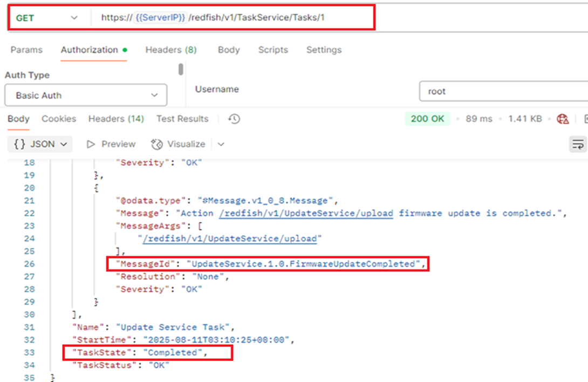588x382 pixels.
Task: Expand the chevron next to Visualize
Action: pos(221,144)
